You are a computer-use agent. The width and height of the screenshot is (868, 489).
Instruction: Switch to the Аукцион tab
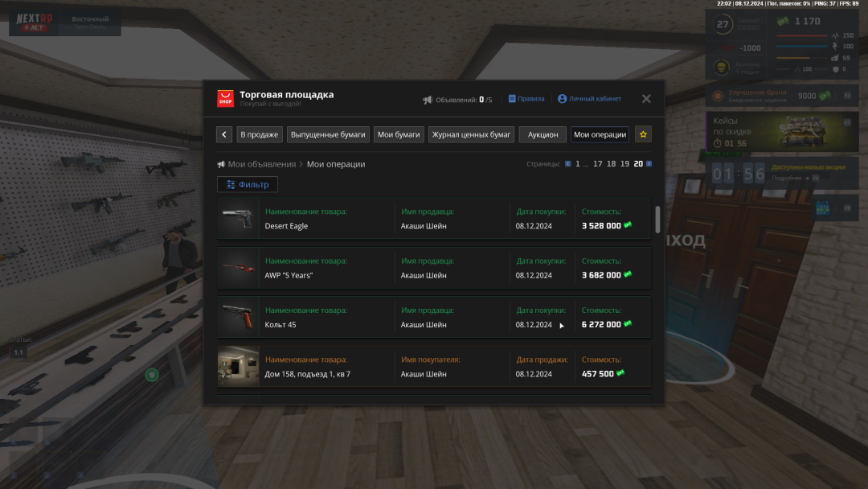[542, 134]
